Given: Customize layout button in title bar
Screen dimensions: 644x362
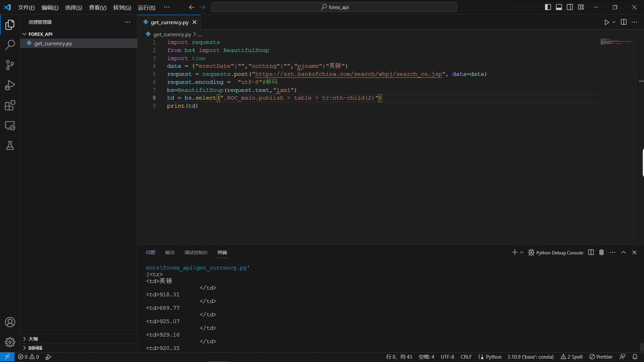Looking at the screenshot, I should [x=581, y=7].
